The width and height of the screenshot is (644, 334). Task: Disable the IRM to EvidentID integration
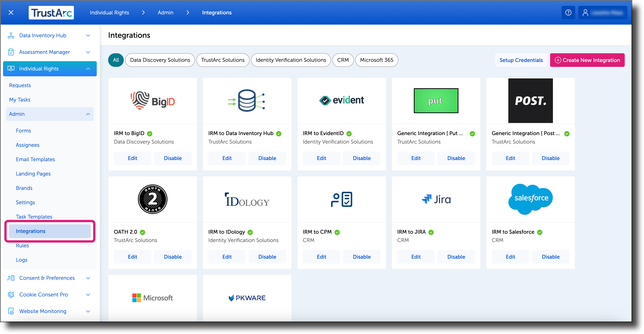[362, 158]
